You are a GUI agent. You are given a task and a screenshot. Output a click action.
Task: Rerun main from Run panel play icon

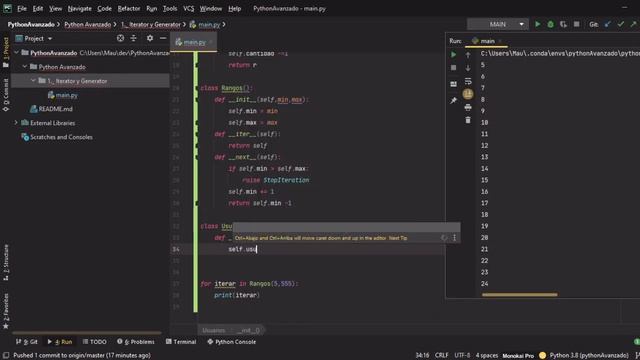(x=453, y=55)
